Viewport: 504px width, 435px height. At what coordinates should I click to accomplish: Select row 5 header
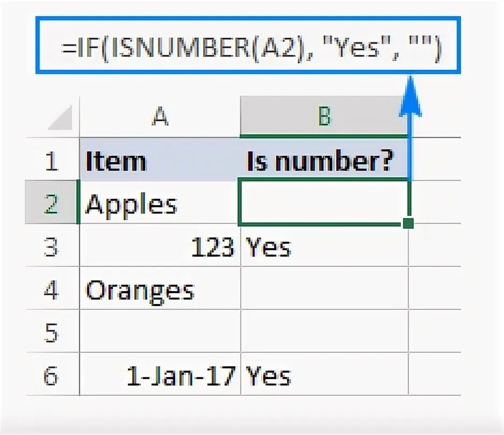coord(52,331)
